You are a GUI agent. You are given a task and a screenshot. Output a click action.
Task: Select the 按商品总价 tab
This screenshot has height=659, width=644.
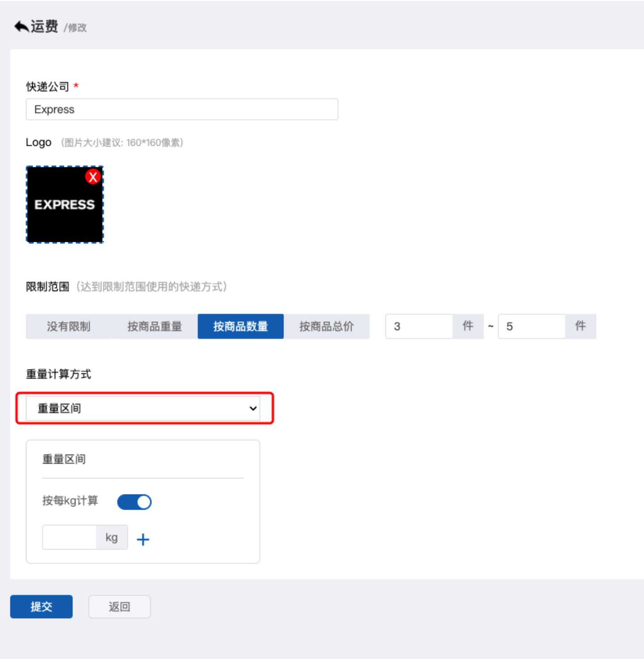326,326
